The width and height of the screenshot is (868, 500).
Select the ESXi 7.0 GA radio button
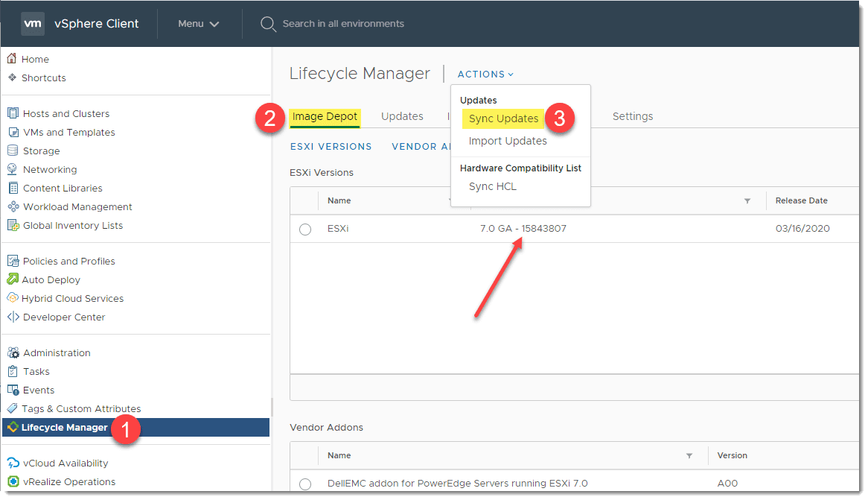(x=305, y=230)
